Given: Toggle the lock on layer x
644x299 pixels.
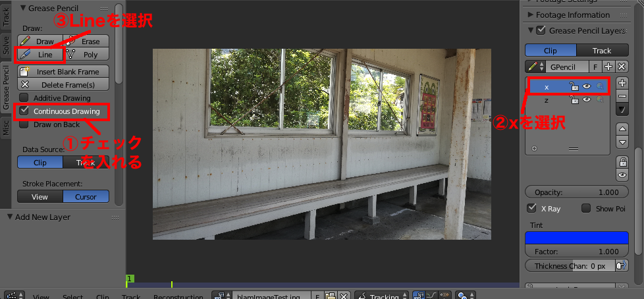Looking at the screenshot, I should (x=574, y=86).
